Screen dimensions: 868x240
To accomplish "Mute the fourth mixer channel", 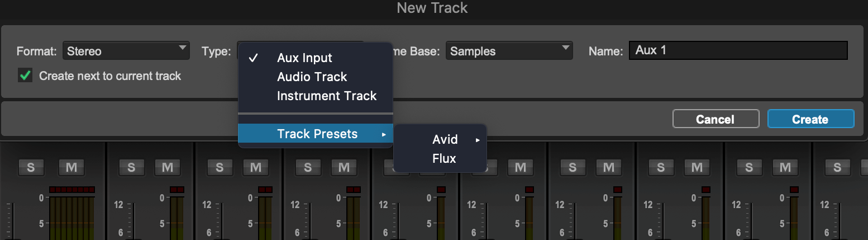I will [344, 167].
